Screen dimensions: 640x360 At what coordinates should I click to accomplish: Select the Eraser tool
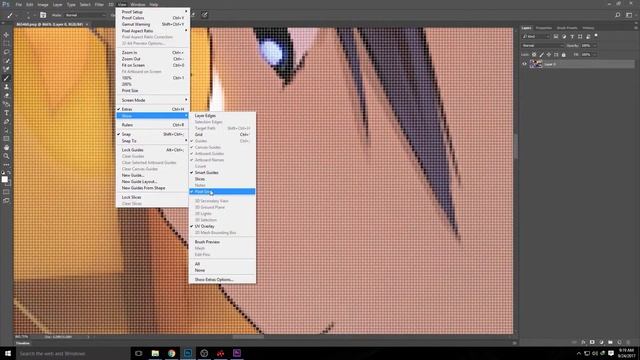tap(6, 96)
